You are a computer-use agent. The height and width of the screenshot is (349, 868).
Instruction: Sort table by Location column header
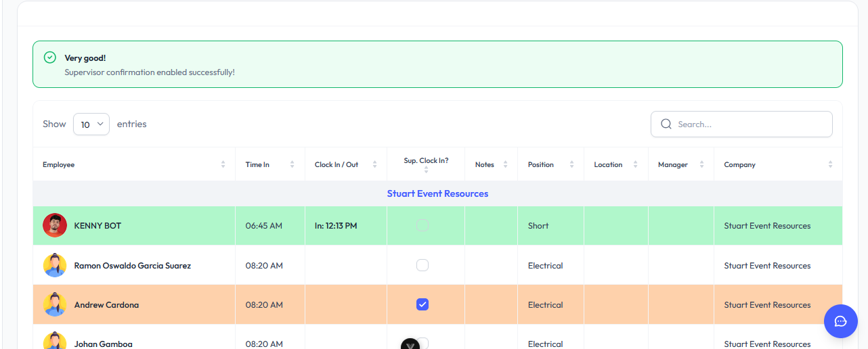[608, 164]
